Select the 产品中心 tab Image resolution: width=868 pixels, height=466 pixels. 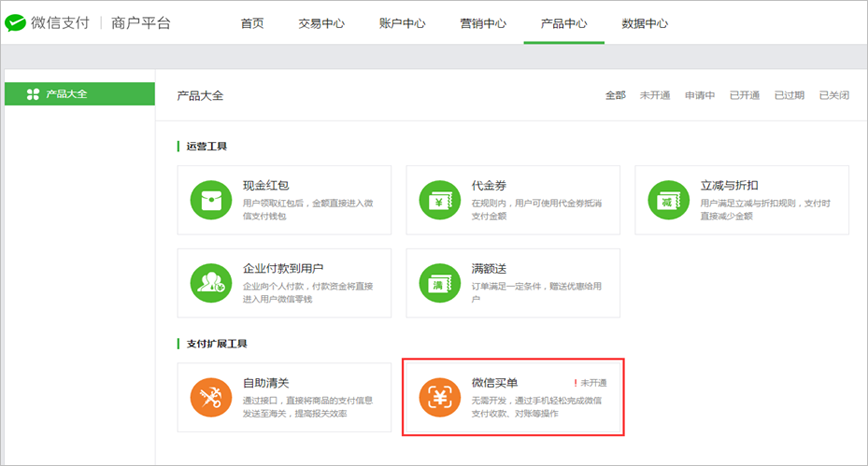[564, 23]
